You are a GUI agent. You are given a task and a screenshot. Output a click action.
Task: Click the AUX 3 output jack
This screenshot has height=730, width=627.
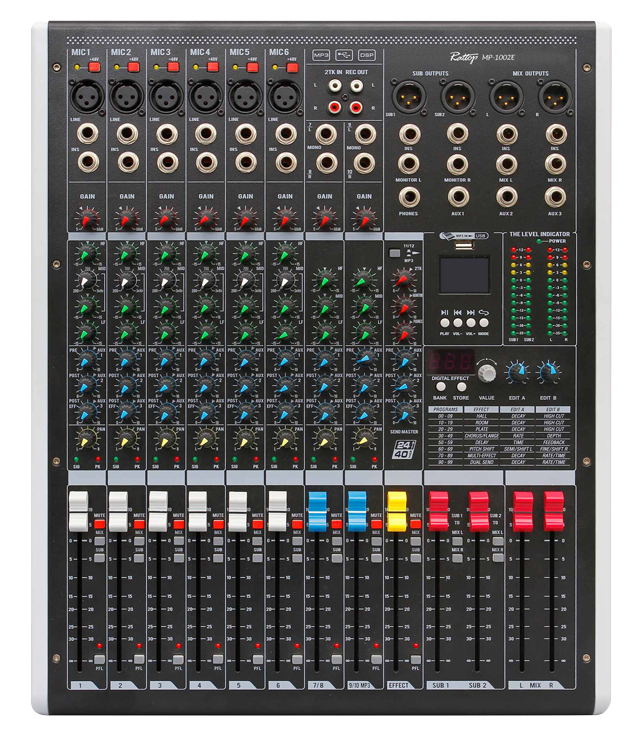[x=555, y=197]
